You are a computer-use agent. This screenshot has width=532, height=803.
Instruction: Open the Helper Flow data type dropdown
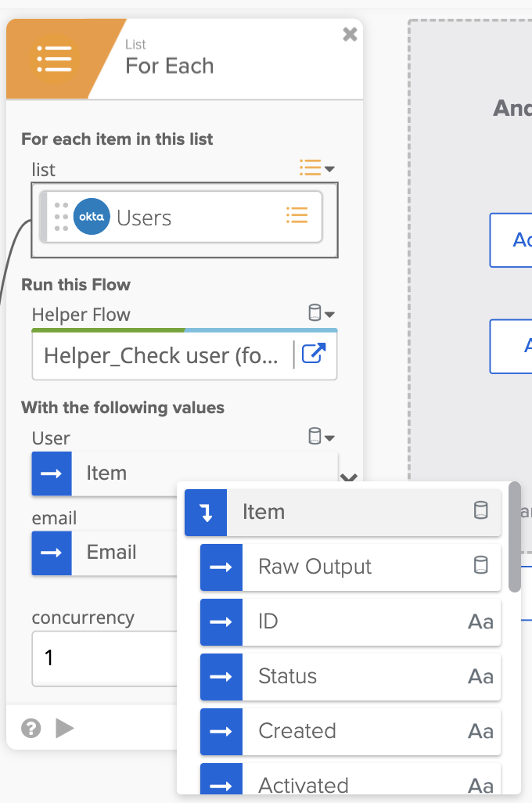tap(319, 312)
